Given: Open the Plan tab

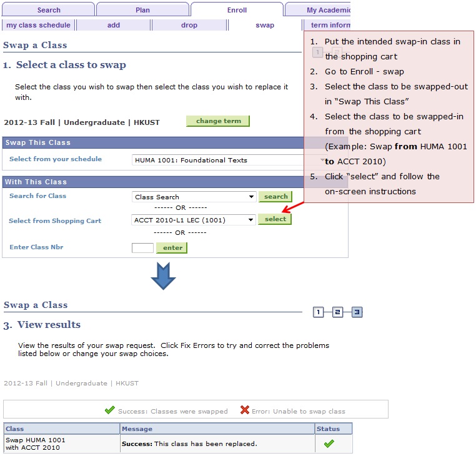Looking at the screenshot, I should [142, 10].
